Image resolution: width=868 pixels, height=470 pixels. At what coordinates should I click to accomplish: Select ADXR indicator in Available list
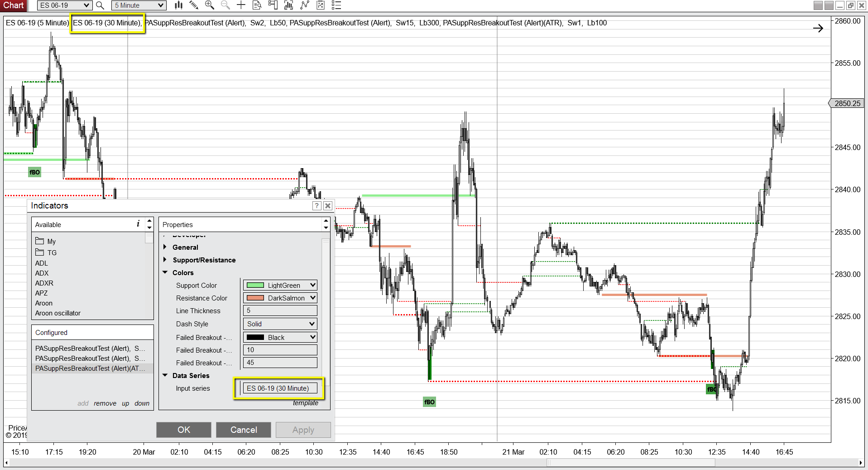44,283
